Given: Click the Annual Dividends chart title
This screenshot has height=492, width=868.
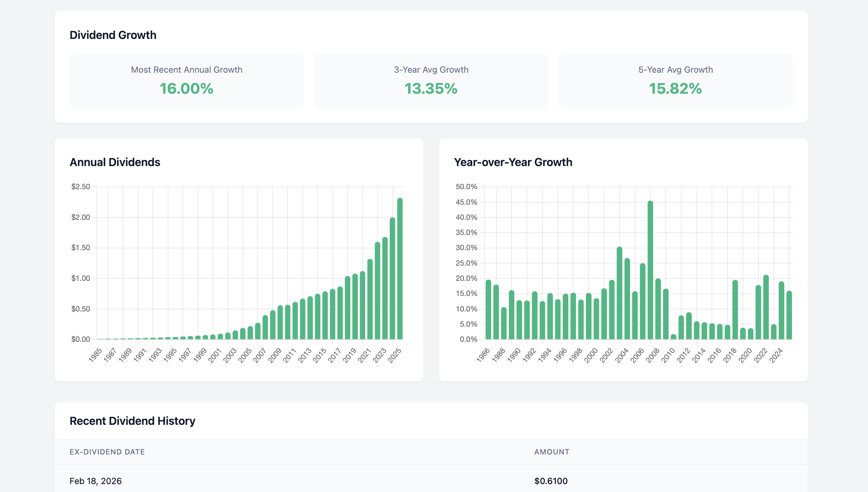Looking at the screenshot, I should 115,162.
